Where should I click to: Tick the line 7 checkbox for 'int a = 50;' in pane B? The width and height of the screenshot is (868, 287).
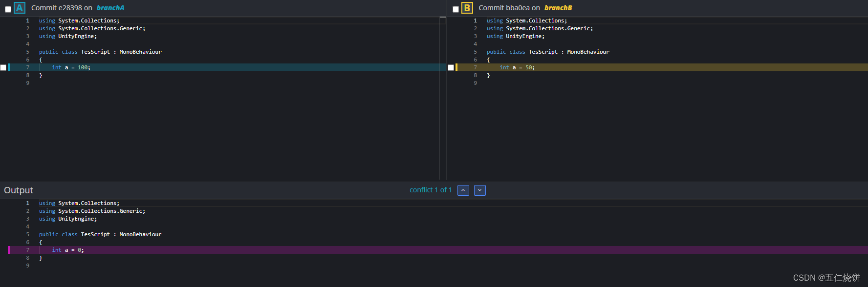451,67
